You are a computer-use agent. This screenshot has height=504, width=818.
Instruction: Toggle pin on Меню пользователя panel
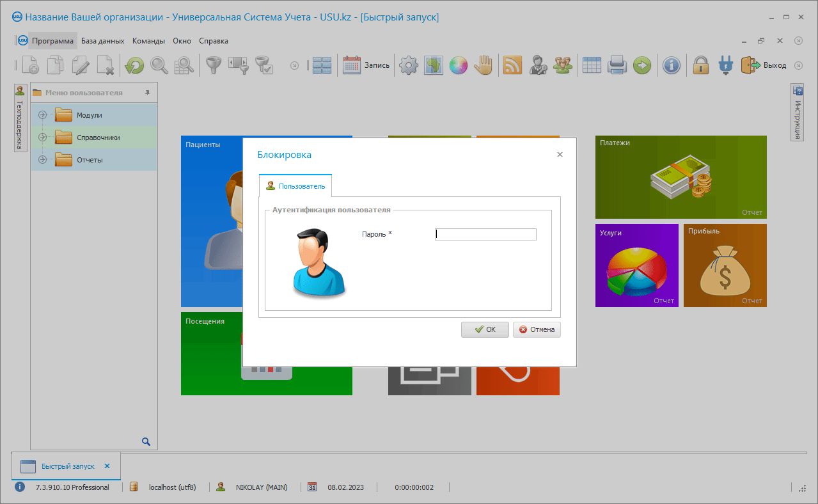pos(147,93)
